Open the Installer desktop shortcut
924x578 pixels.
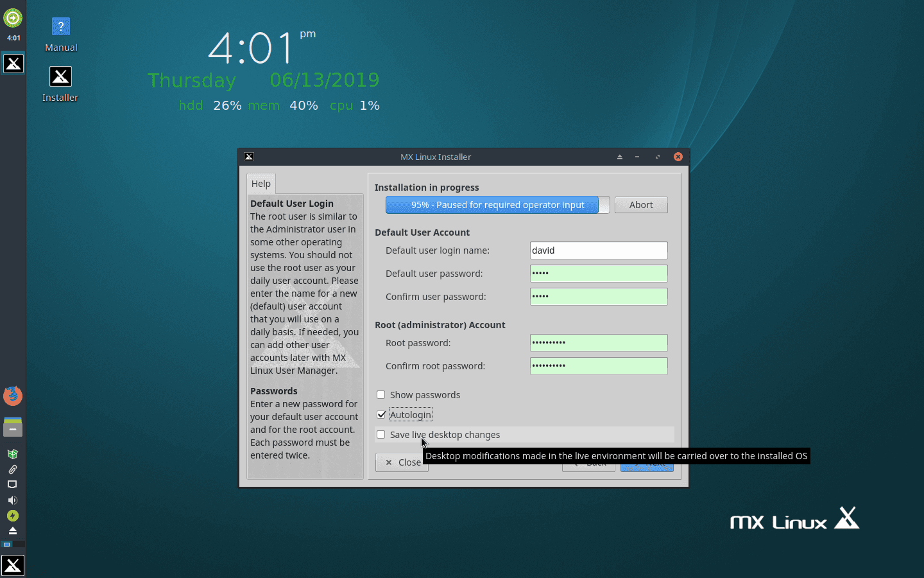click(x=60, y=84)
